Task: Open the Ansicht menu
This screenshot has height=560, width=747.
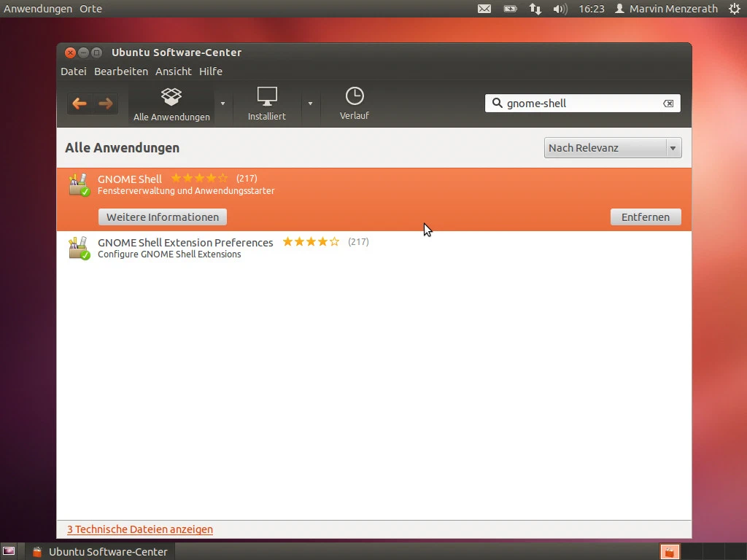Action: pos(174,71)
